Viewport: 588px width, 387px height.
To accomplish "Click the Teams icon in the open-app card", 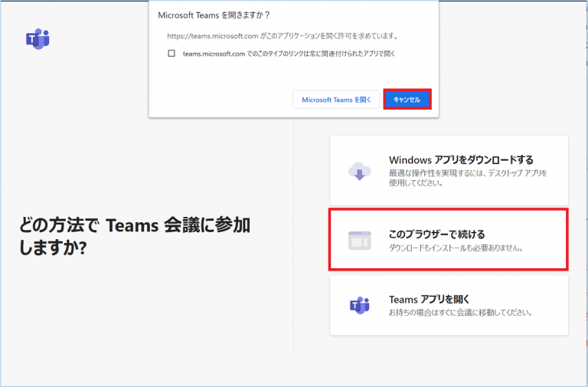I will coord(359,305).
